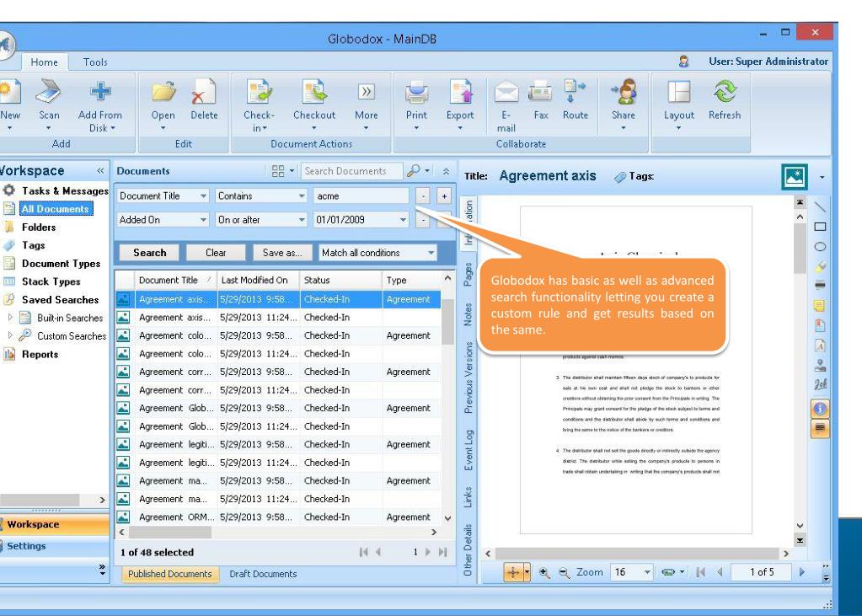The image size is (862, 616).
Task: Select the rectangle annotation tool
Action: point(820,227)
